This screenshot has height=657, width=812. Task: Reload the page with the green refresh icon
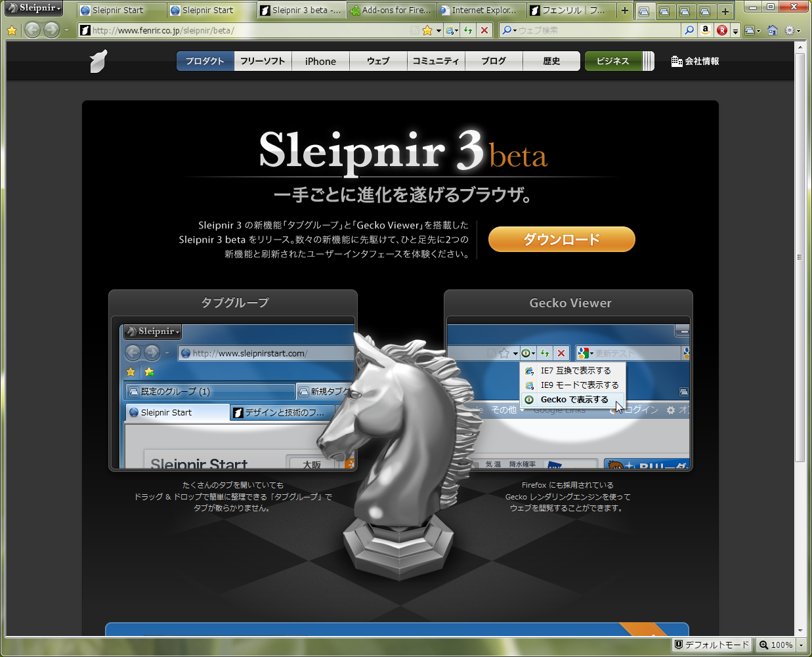tap(468, 30)
